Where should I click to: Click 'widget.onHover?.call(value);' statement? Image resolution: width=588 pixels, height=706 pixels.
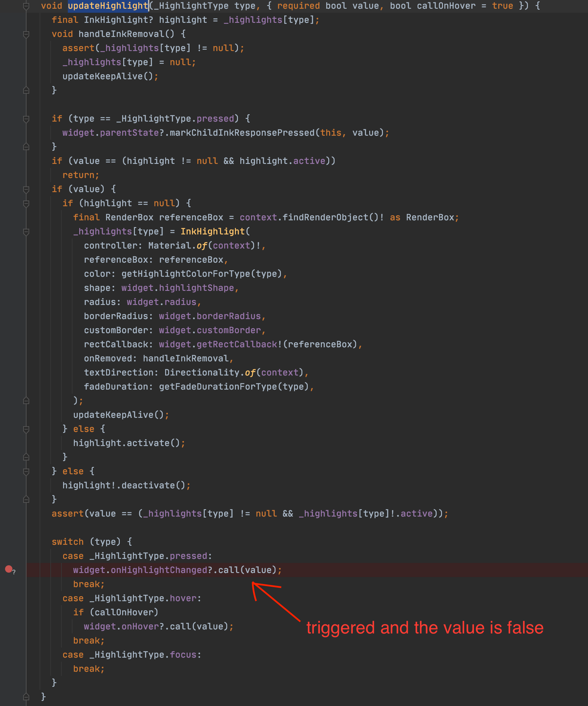tap(159, 627)
